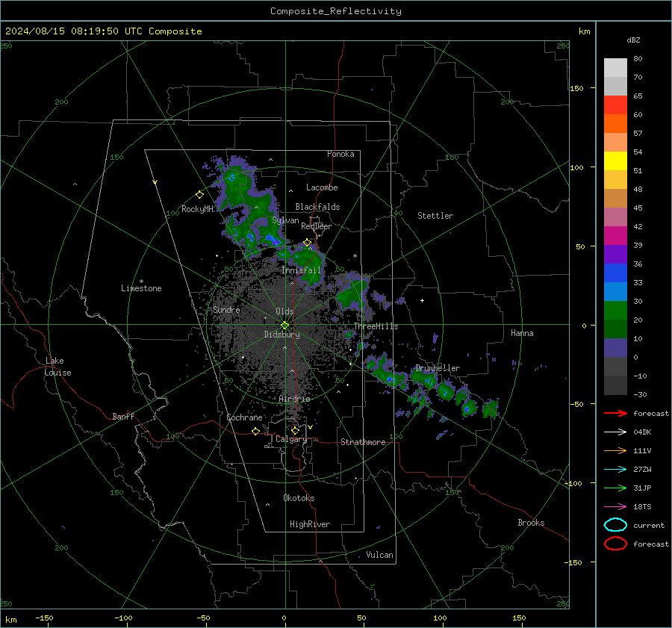Click the Okotoks city label
This screenshot has width=672, height=628.
(x=299, y=498)
